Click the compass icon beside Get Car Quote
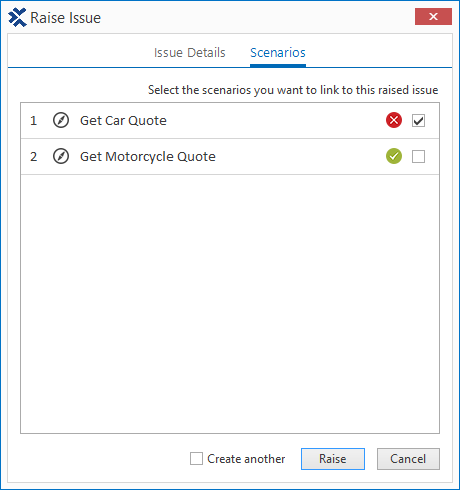460x490 pixels. (61, 120)
